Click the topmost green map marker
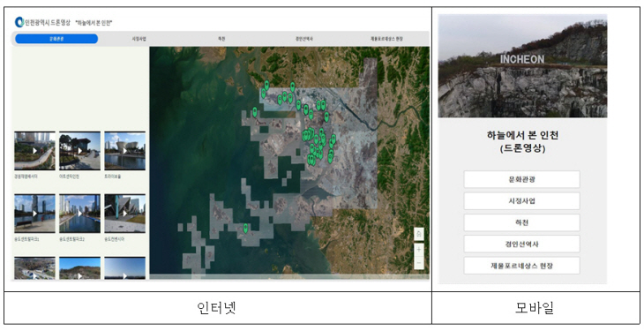 (266, 85)
